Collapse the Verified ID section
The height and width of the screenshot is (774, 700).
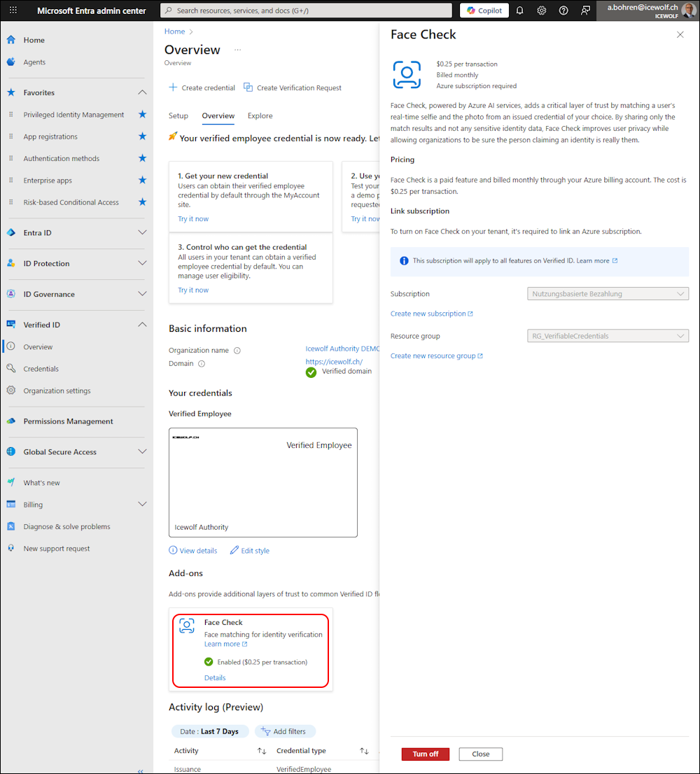pyautogui.click(x=142, y=324)
